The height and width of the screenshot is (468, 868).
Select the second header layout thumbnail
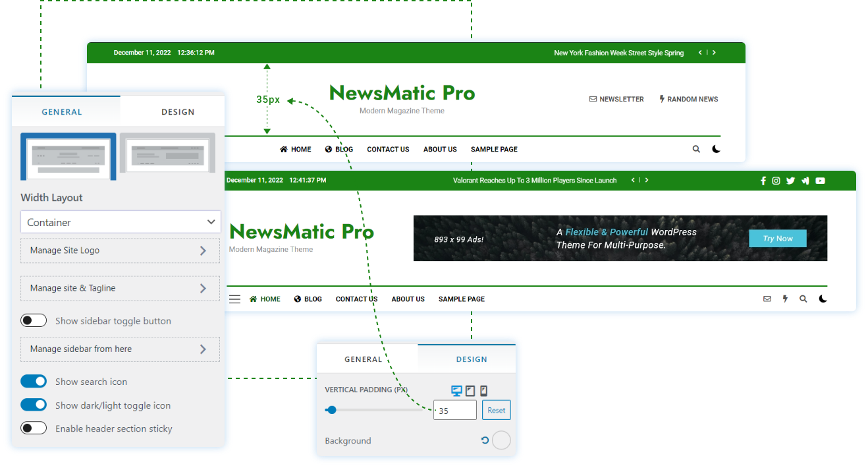[x=167, y=156]
